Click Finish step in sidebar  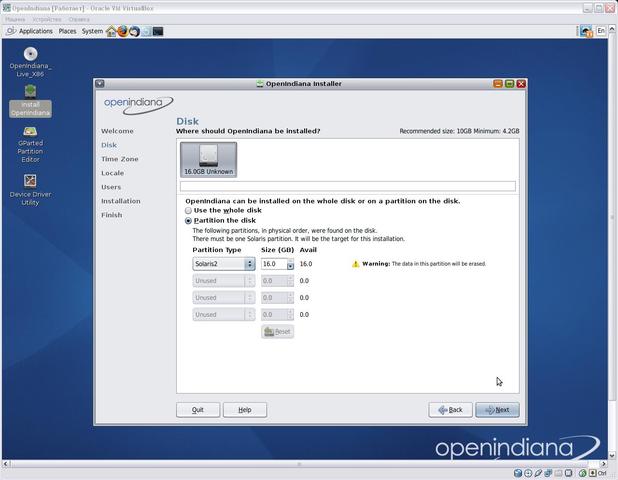pyautogui.click(x=112, y=215)
